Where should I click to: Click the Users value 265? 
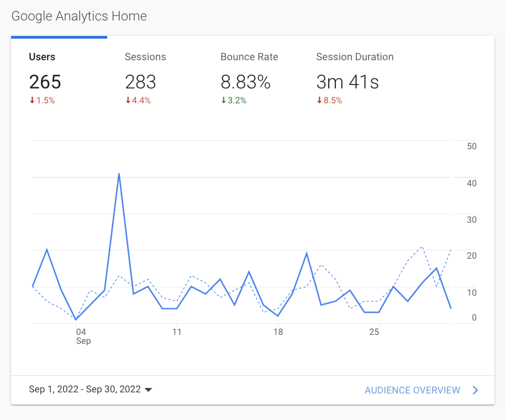45,82
